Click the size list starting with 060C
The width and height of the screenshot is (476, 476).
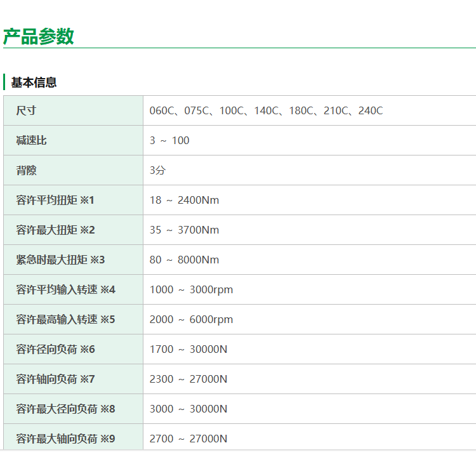pos(266,110)
